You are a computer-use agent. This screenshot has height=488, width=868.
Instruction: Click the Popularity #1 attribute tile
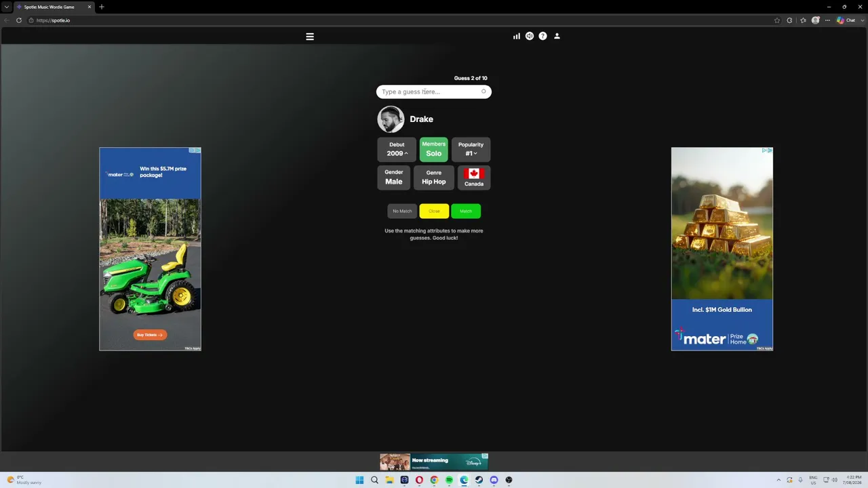[471, 149]
